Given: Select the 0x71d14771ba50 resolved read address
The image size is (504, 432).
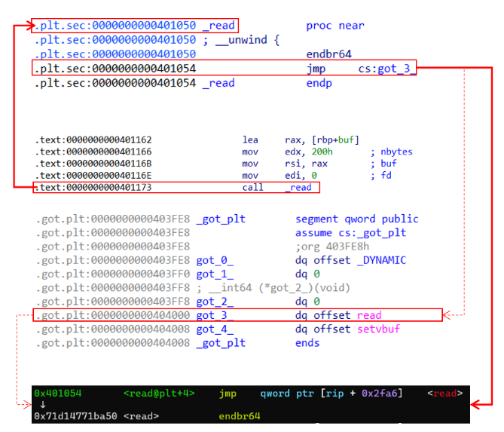Looking at the screenshot, I should pyautogui.click(x=76, y=415).
